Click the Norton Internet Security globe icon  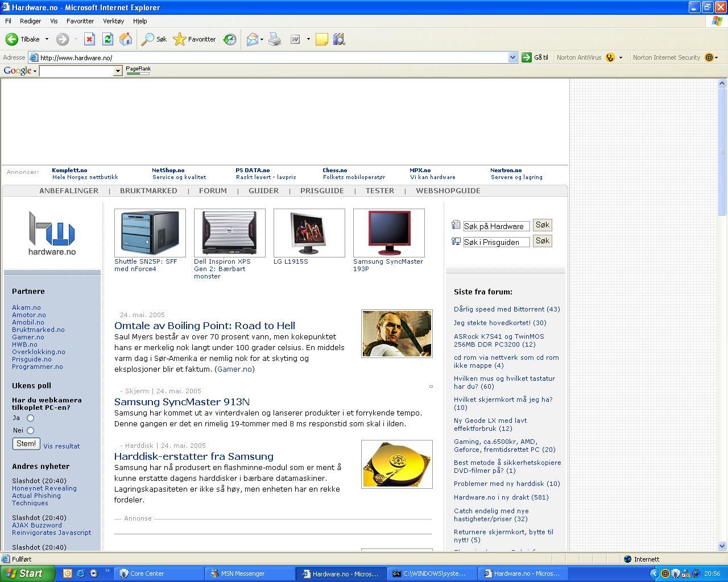coord(709,57)
